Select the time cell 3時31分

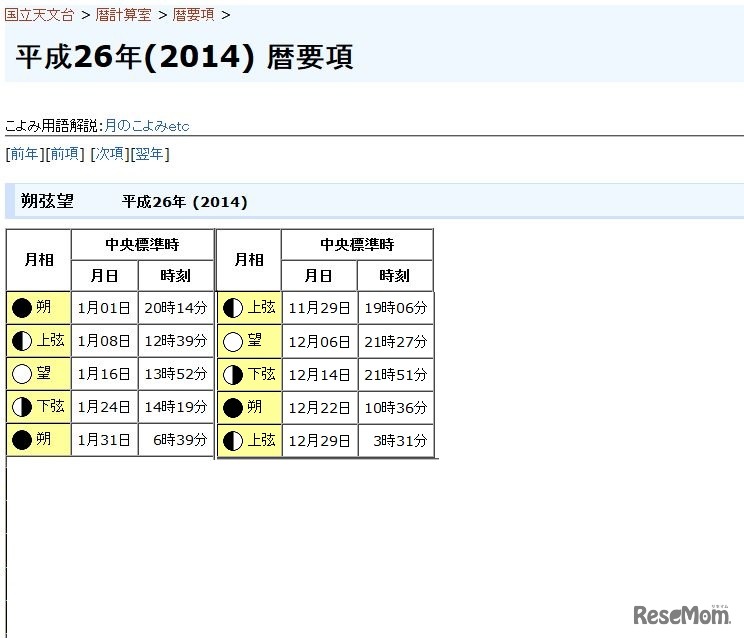pos(396,441)
